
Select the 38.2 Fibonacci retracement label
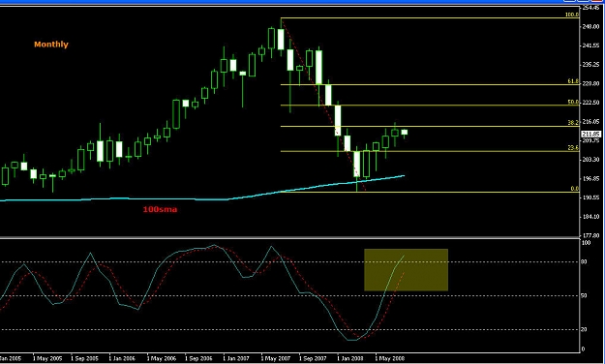573,123
